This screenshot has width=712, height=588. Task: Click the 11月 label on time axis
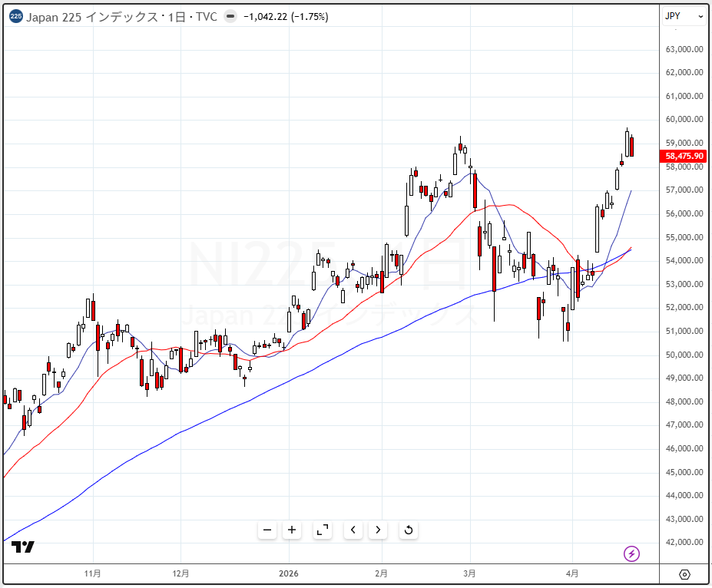click(93, 573)
